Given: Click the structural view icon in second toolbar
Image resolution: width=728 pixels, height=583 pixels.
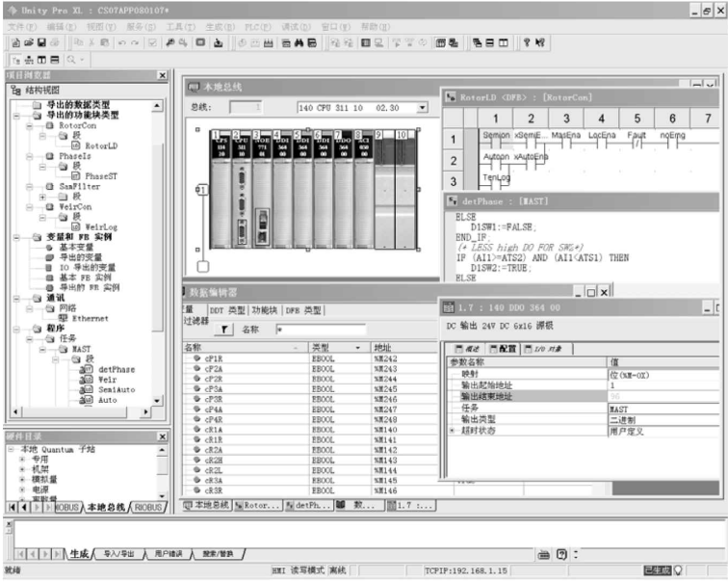Looking at the screenshot, I should (16, 60).
